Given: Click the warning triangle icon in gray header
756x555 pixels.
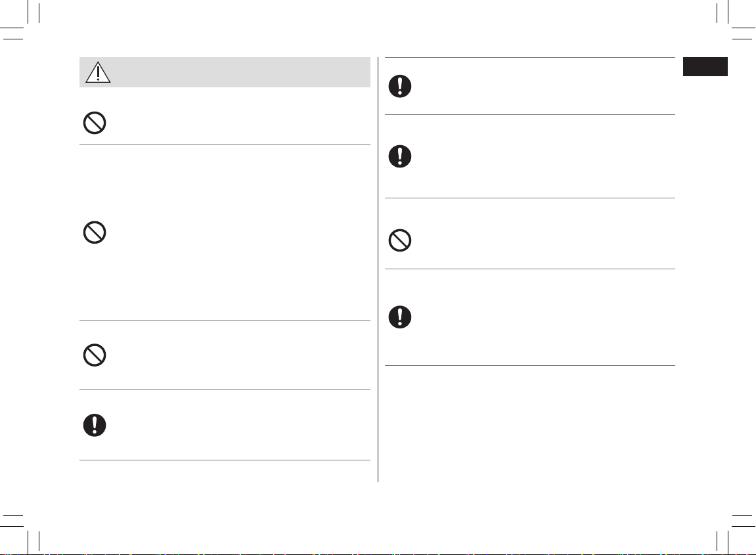Looking at the screenshot, I should point(98,72).
